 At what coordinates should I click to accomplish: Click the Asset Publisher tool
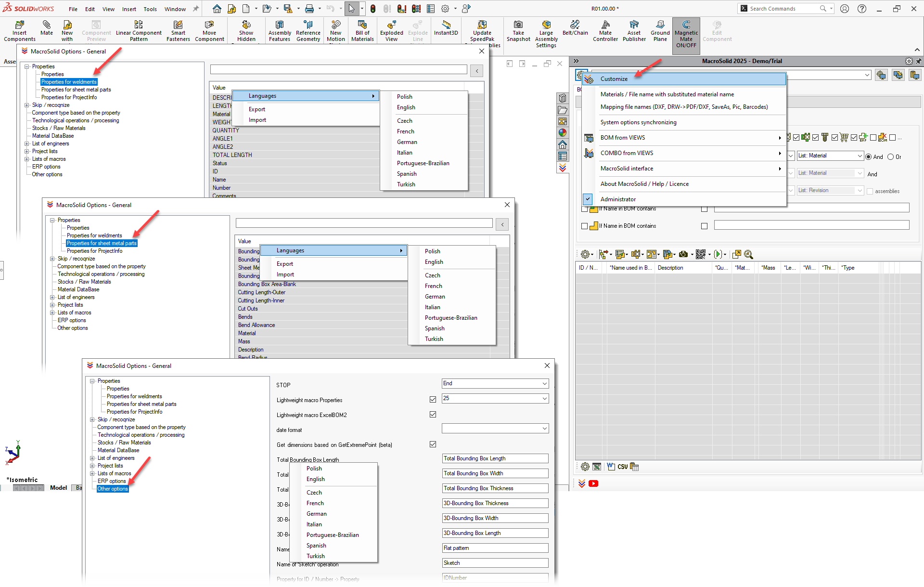[x=634, y=31]
